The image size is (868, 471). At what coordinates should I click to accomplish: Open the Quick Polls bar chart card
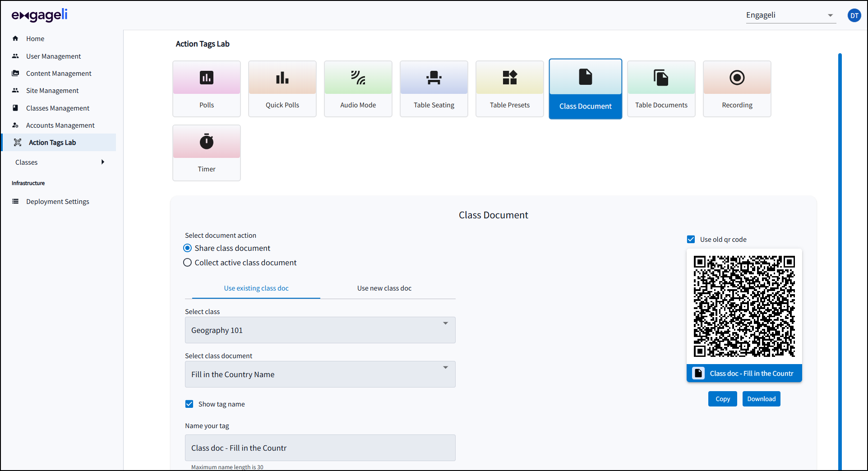[x=282, y=89]
